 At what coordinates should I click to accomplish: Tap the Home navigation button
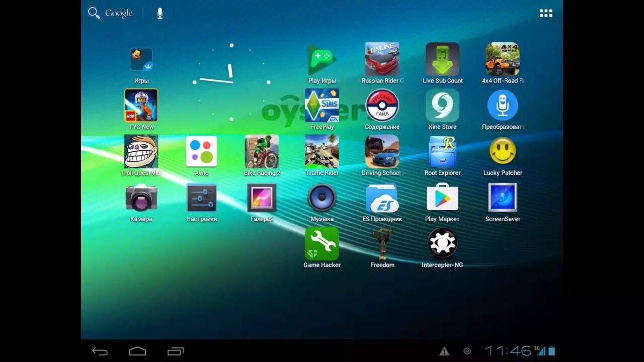(137, 351)
